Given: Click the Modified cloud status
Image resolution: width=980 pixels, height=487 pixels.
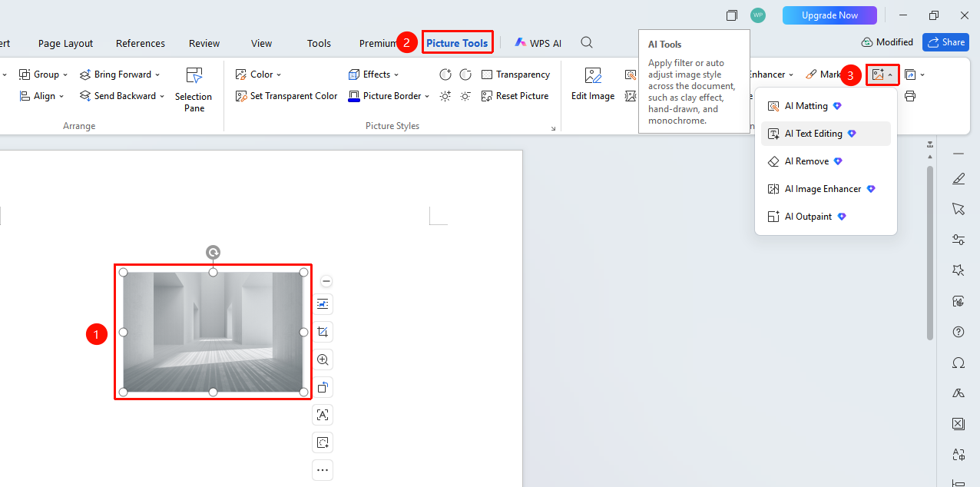Looking at the screenshot, I should pyautogui.click(x=887, y=42).
